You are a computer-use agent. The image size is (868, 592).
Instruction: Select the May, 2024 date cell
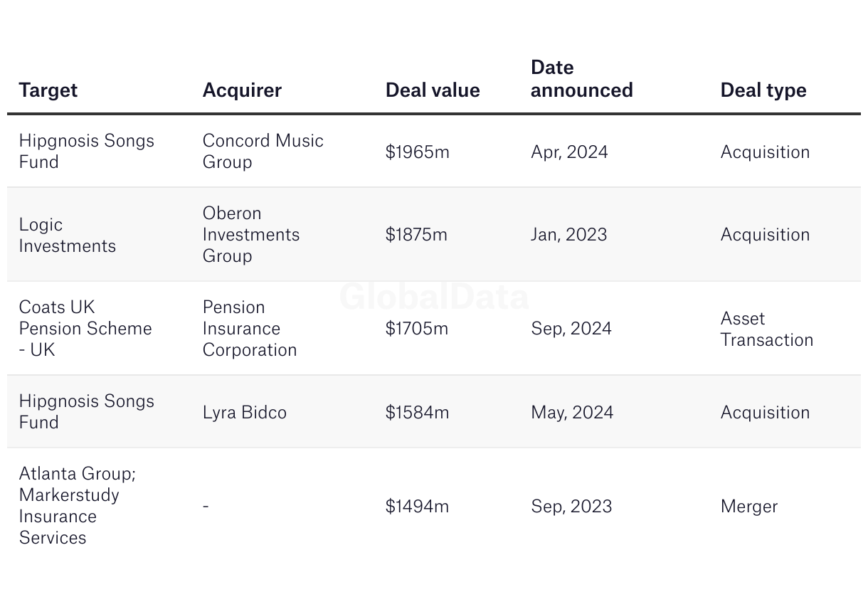[572, 413]
